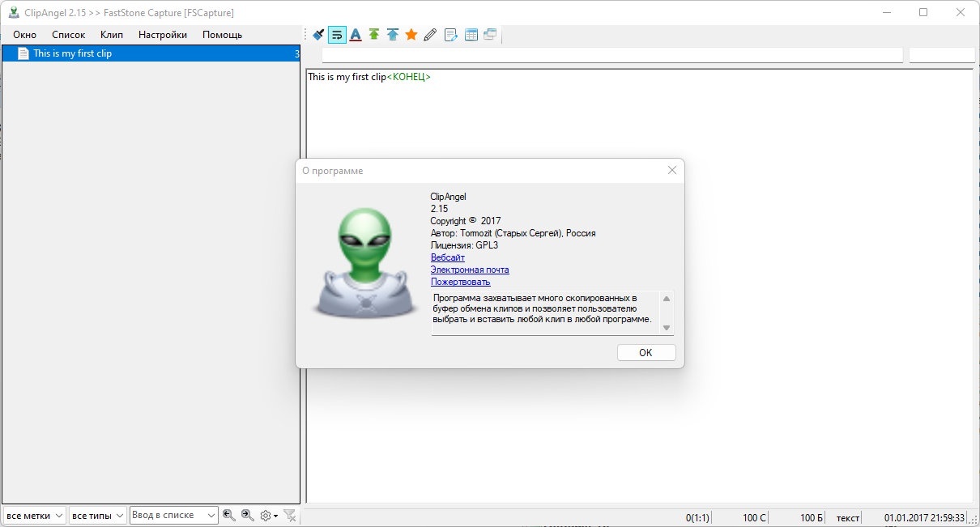This screenshot has width=980, height=527.
Task: Click the <КОНЕЦ> end marker in clip text
Action: 409,77
